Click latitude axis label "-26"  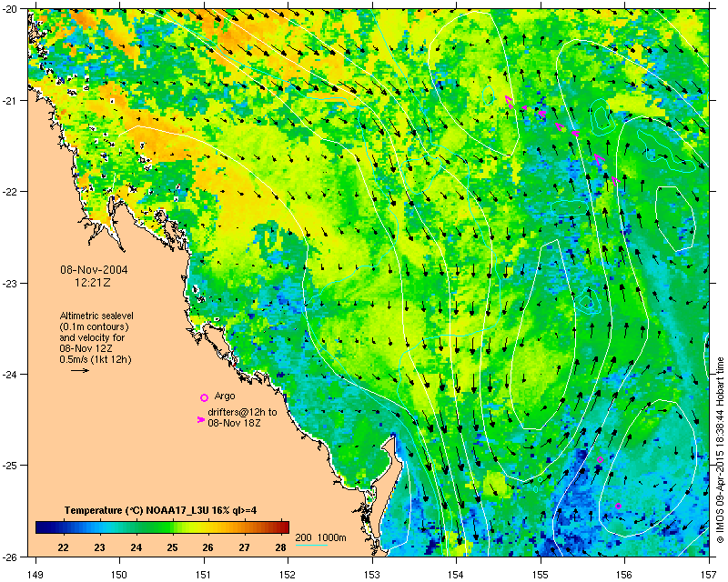tap(13, 557)
